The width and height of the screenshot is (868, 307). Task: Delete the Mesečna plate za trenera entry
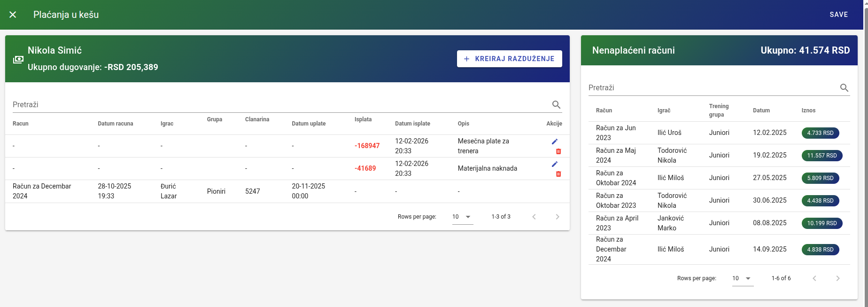(558, 151)
